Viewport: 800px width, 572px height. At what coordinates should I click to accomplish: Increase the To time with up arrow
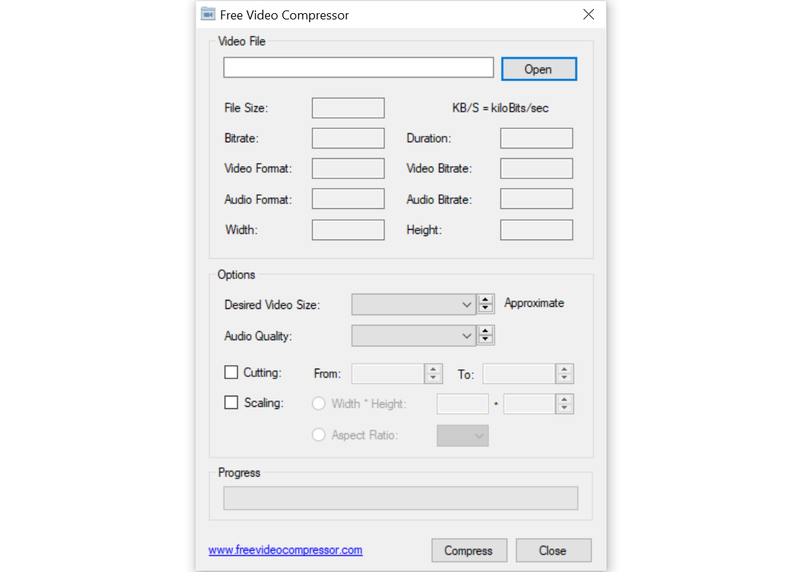pyautogui.click(x=564, y=369)
